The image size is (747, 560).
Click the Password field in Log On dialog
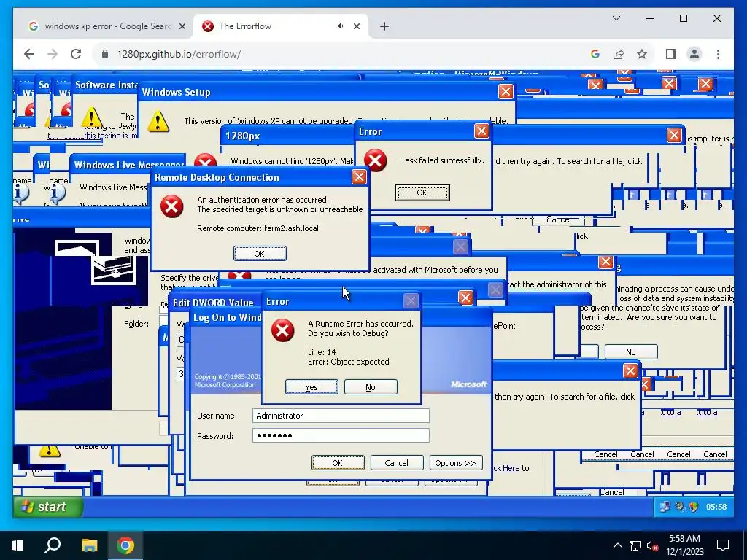pos(341,435)
